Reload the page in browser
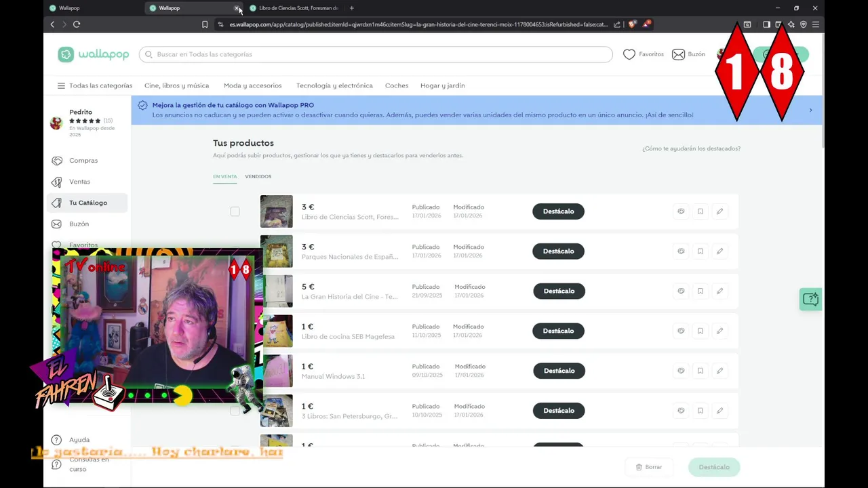The image size is (868, 488). click(x=77, y=24)
